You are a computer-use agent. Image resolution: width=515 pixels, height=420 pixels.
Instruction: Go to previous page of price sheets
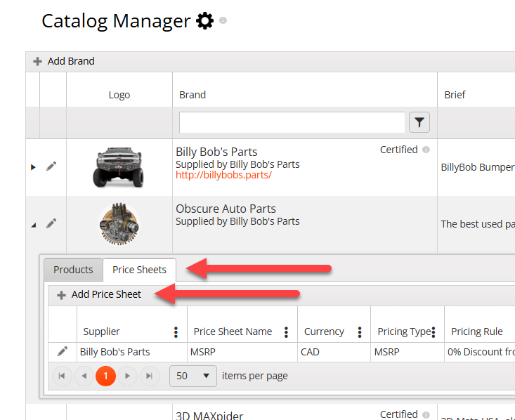pos(84,376)
